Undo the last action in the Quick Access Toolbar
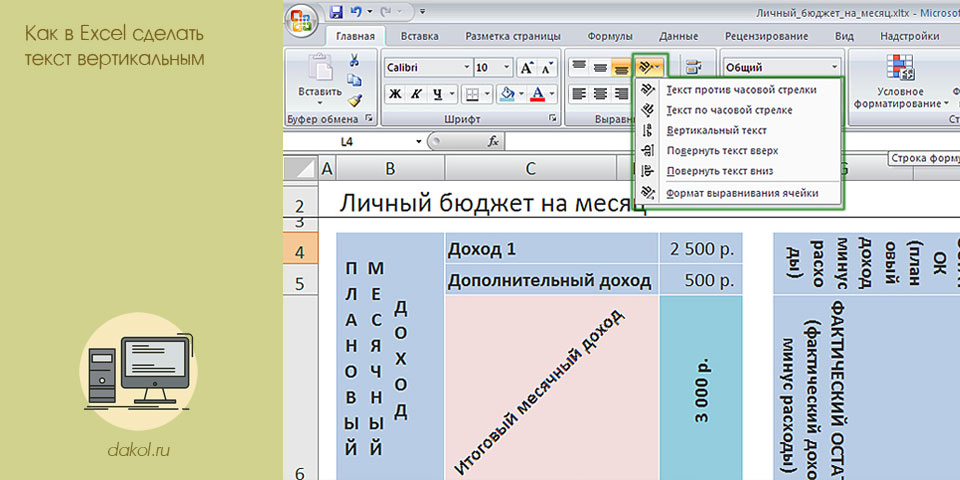 (356, 12)
